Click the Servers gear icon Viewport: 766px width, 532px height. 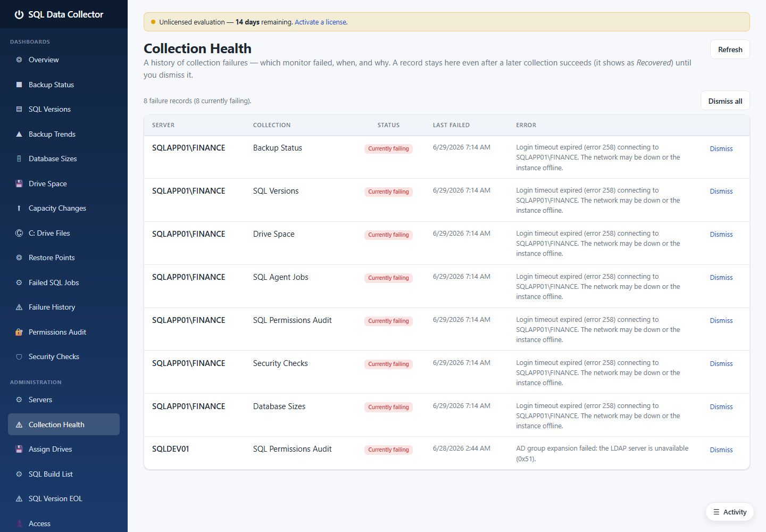19,400
